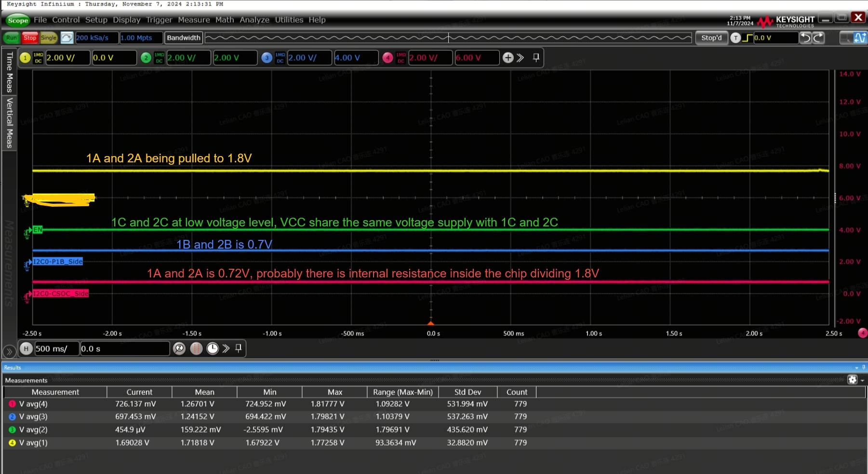Select the blue waveform pan tool icon
Image resolution: width=868 pixels, height=474 pixels.
coord(860,38)
